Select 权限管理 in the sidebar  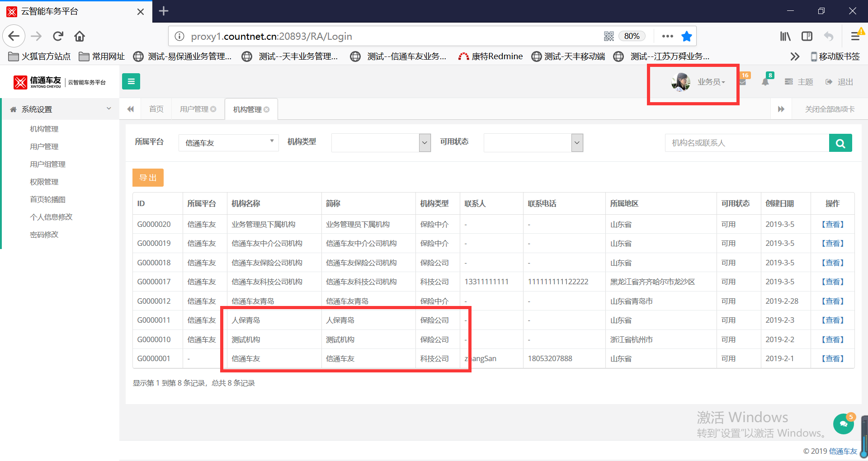tap(44, 182)
